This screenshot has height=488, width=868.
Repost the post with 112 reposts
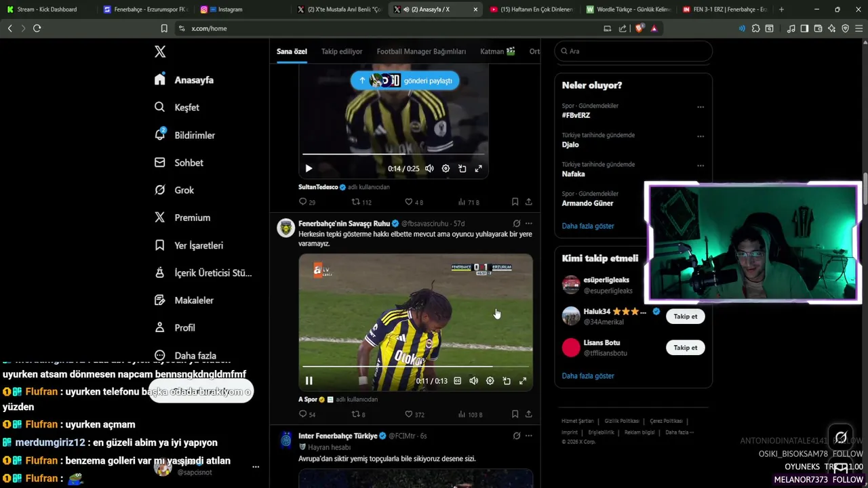[x=361, y=202]
